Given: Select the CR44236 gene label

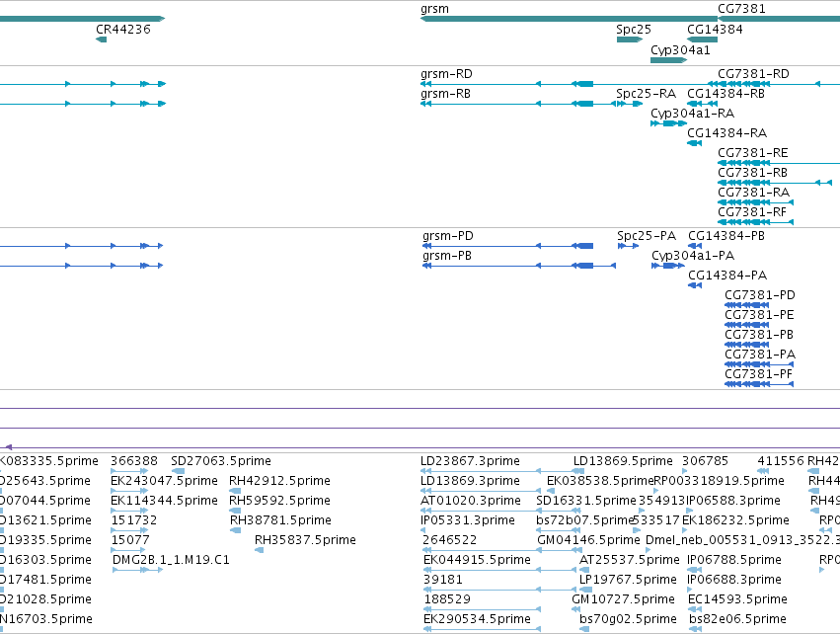Looking at the screenshot, I should 123,30.
